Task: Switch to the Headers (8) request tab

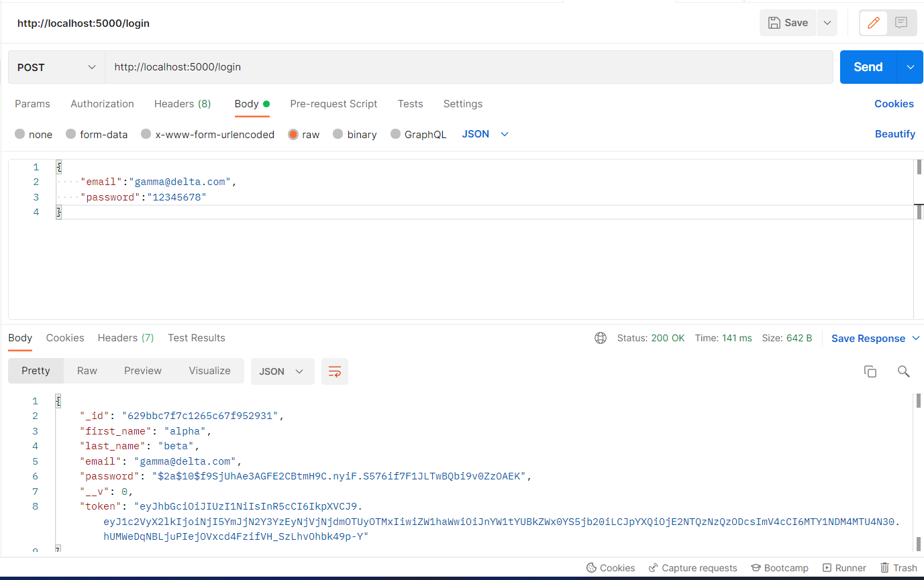Action: tap(183, 104)
